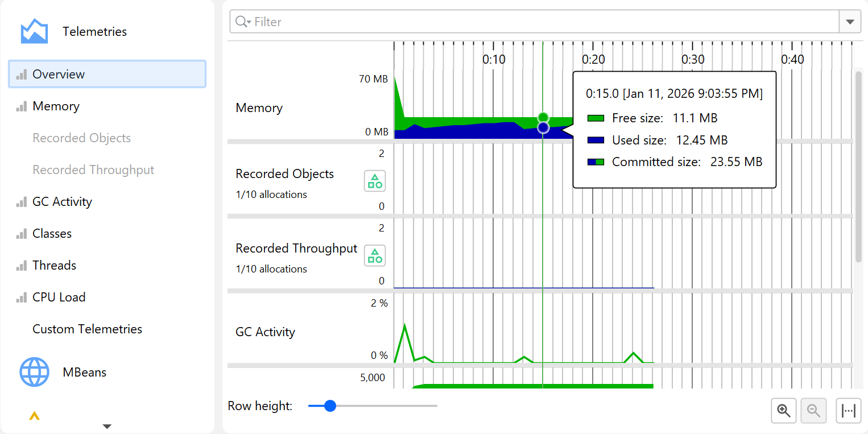Open Custom Telemetries
The width and height of the screenshot is (868, 434).
coord(87,329)
